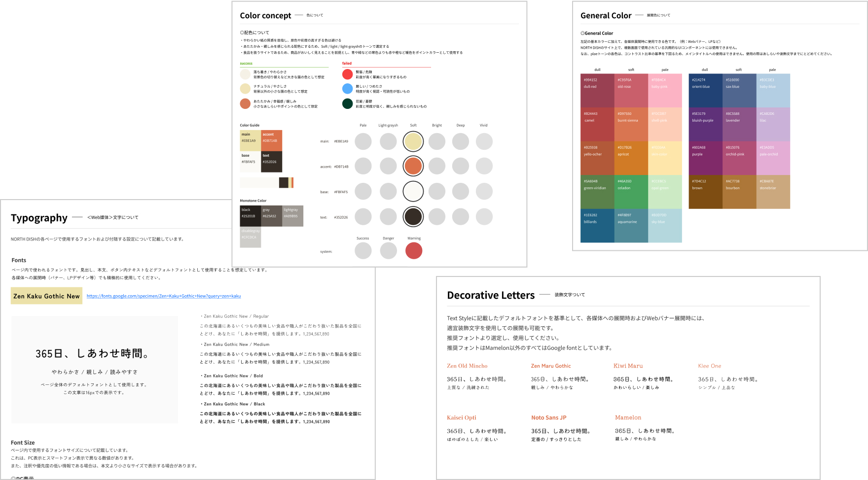Select the gray Success system color circle

(x=363, y=251)
